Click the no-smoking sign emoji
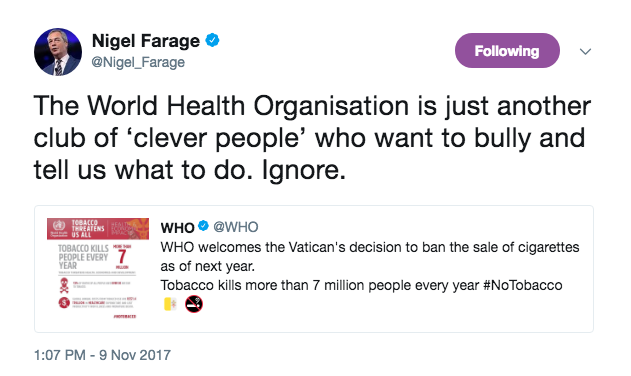Image resolution: width=631 pixels, height=376 pixels. click(194, 304)
